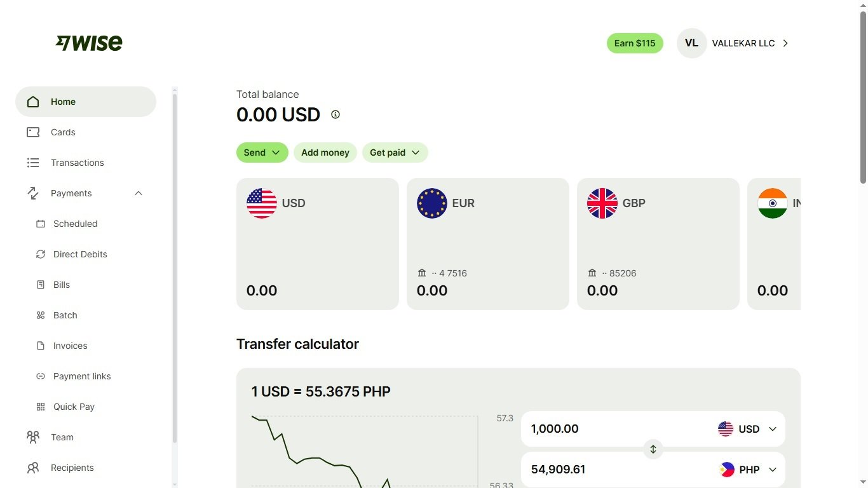The width and height of the screenshot is (868, 488).
Task: Collapse the Payments section chevron
Action: pos(139,193)
